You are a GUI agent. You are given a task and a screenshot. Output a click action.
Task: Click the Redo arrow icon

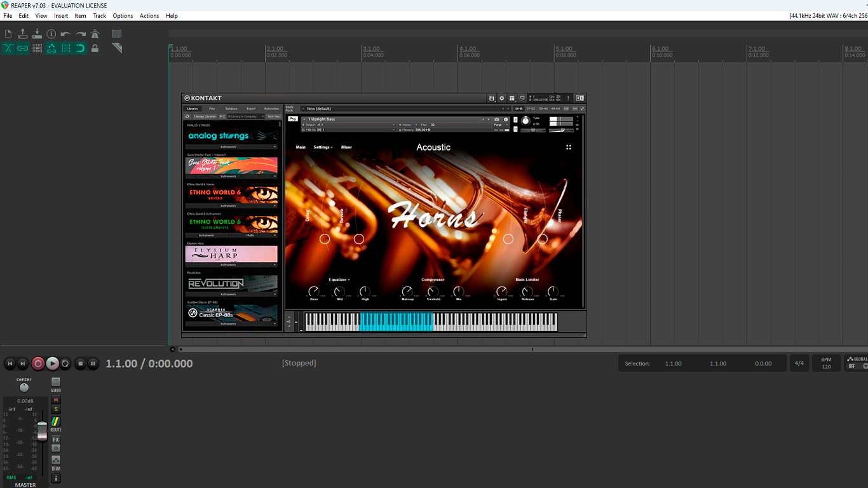click(x=81, y=34)
